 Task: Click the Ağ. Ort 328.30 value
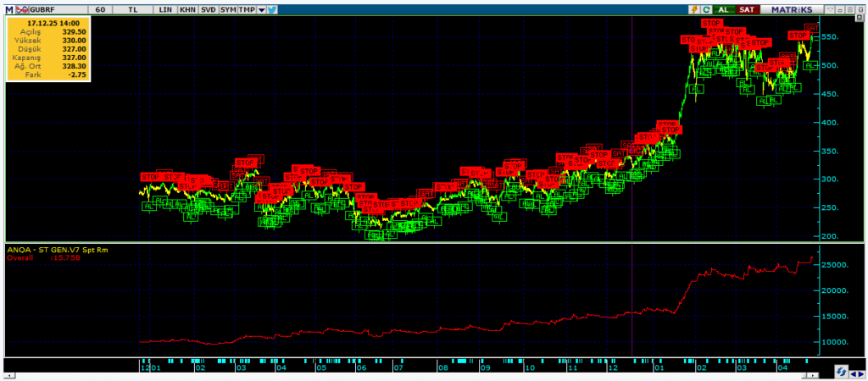click(75, 66)
